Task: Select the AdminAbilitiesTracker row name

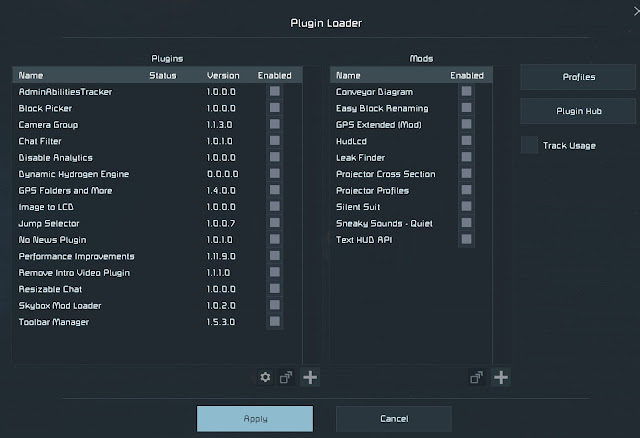Action: coord(65,92)
